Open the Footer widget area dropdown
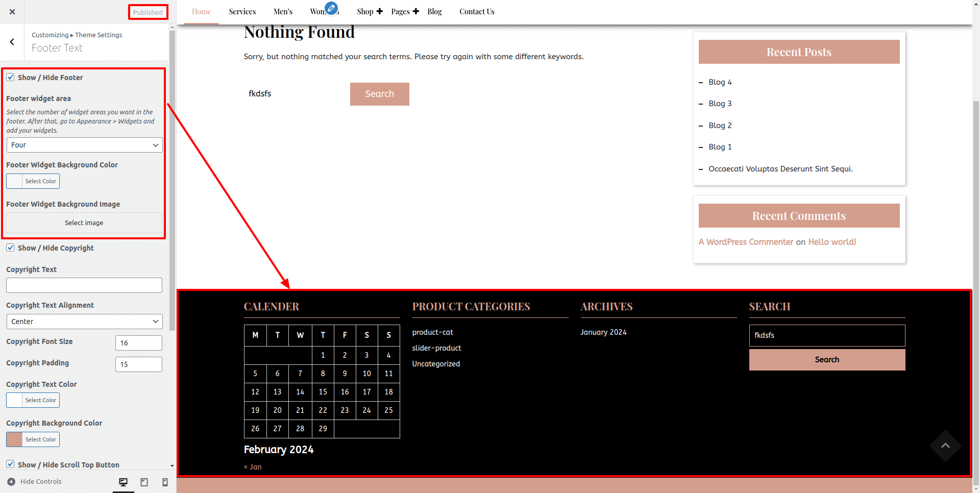Screen dimensions: 980x493 (x=84, y=145)
